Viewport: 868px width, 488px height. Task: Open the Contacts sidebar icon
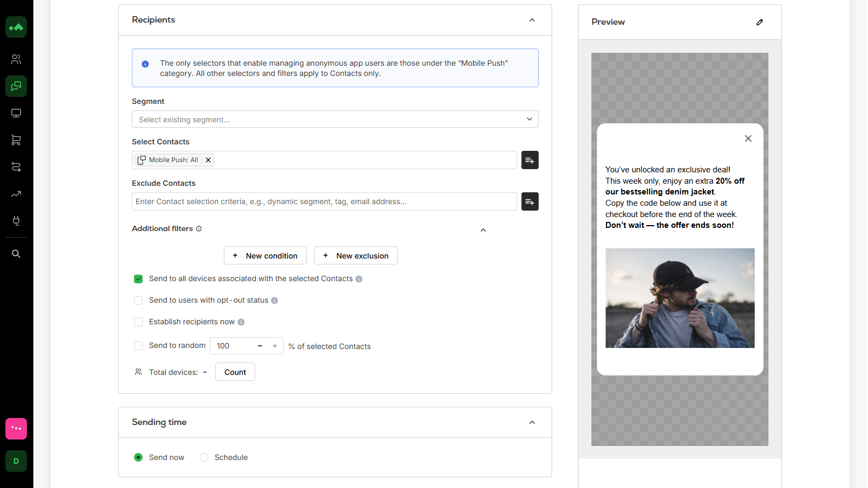tap(16, 59)
